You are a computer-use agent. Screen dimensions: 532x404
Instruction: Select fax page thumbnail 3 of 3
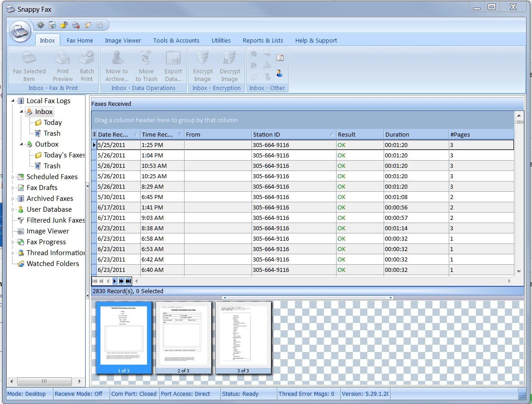[243, 337]
